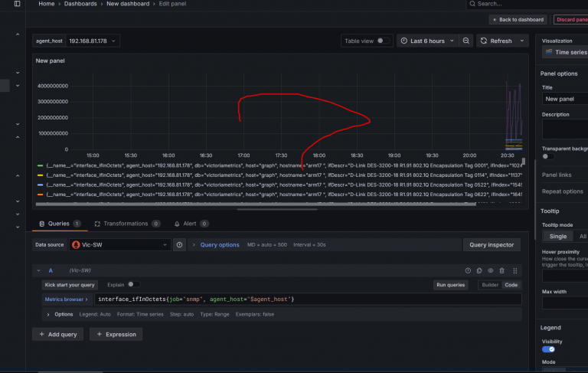This screenshot has width=588, height=373.
Task: Click the drag handle of query A
Action: click(514, 270)
